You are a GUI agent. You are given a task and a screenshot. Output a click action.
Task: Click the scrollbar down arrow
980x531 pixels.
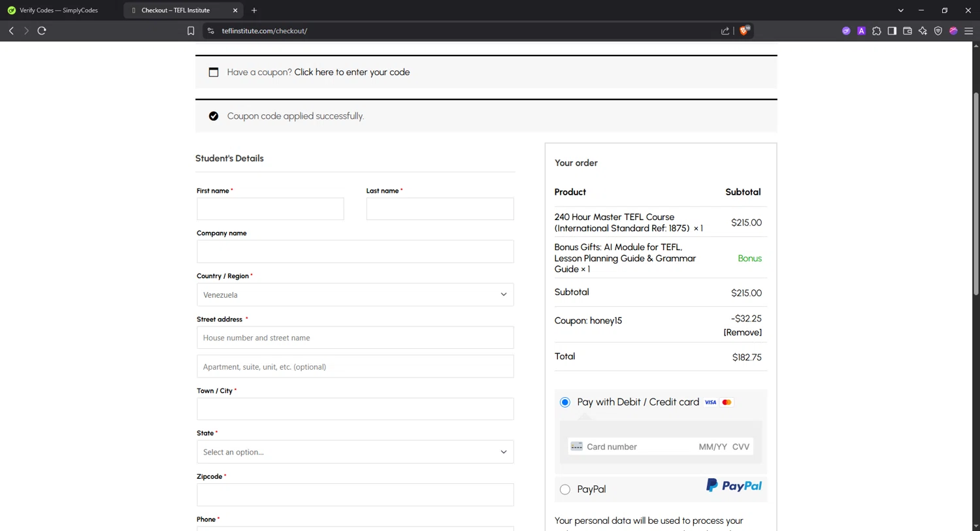coord(976,526)
